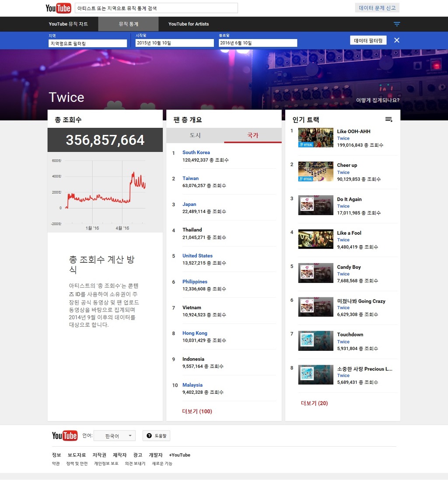Image resolution: width=448 pixels, height=480 pixels.
Task: Open the United States country link
Action: (x=197, y=256)
